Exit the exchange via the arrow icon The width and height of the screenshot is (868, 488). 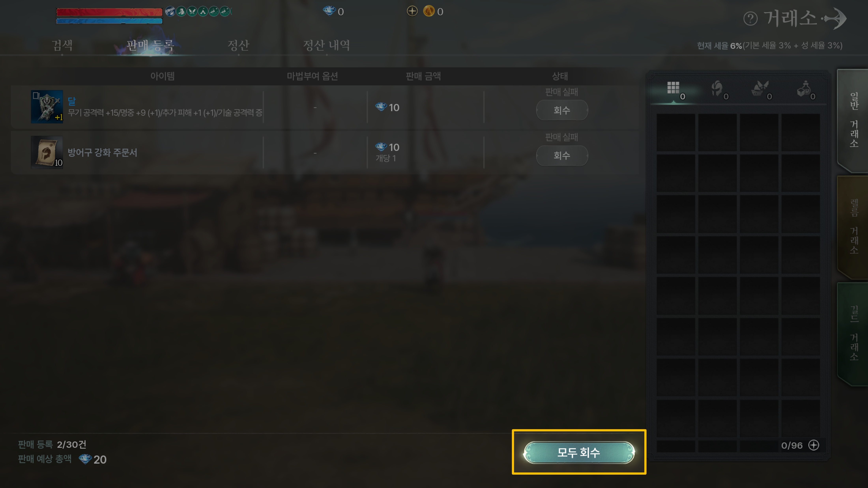click(835, 19)
